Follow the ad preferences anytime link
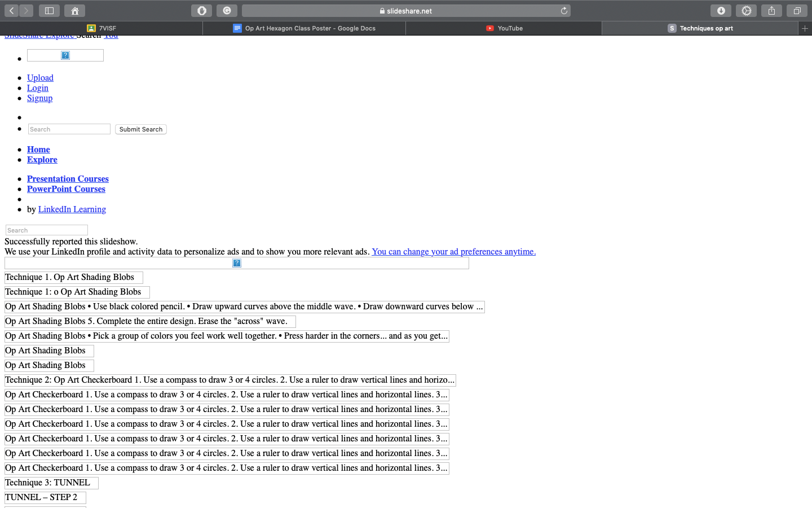Screen dimensions: 812x508 click(x=453, y=252)
